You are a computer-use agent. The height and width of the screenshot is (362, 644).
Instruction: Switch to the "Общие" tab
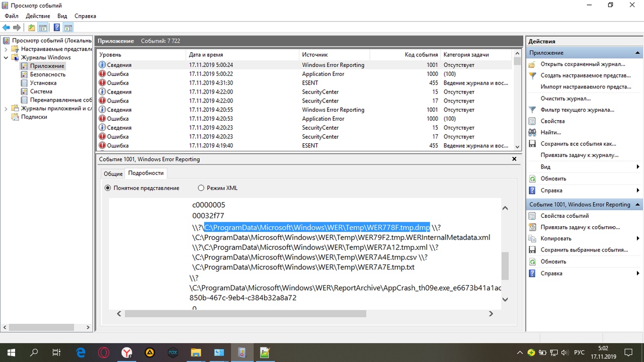tap(113, 173)
